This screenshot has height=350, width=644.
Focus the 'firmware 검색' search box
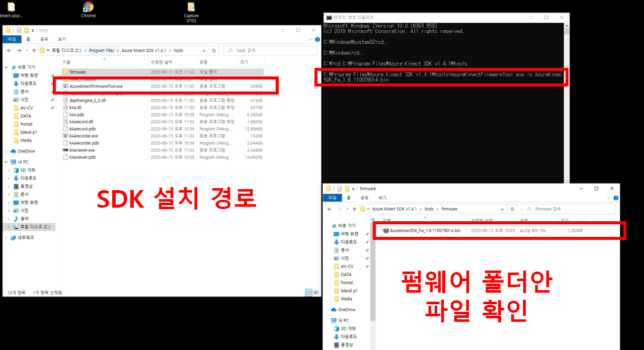[568, 209]
